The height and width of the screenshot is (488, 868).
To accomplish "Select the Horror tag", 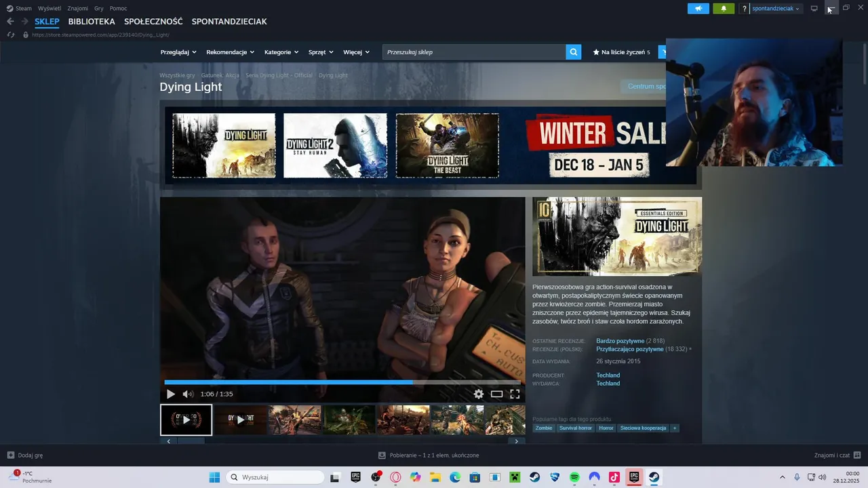I will coord(606,428).
